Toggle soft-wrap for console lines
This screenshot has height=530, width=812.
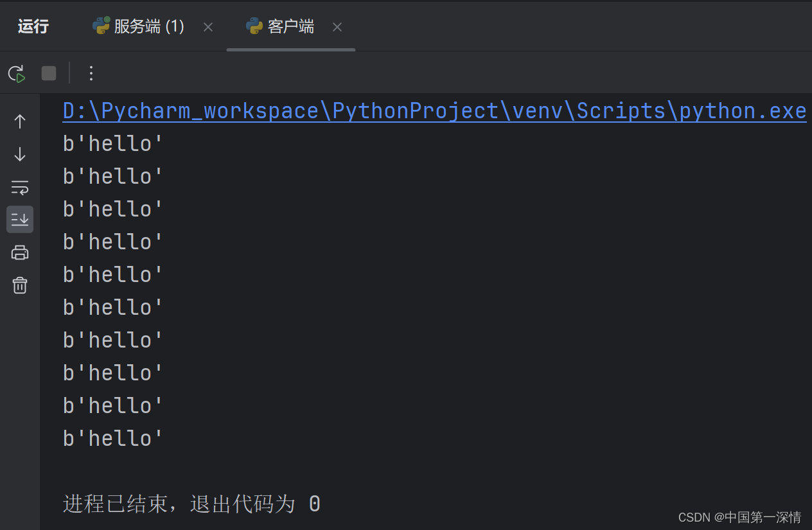tap(19, 188)
